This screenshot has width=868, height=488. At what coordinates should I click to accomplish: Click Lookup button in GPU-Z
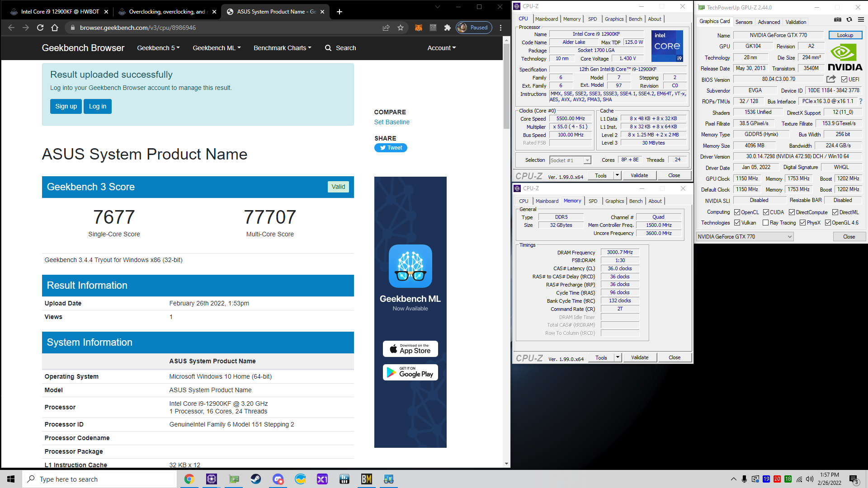click(845, 35)
